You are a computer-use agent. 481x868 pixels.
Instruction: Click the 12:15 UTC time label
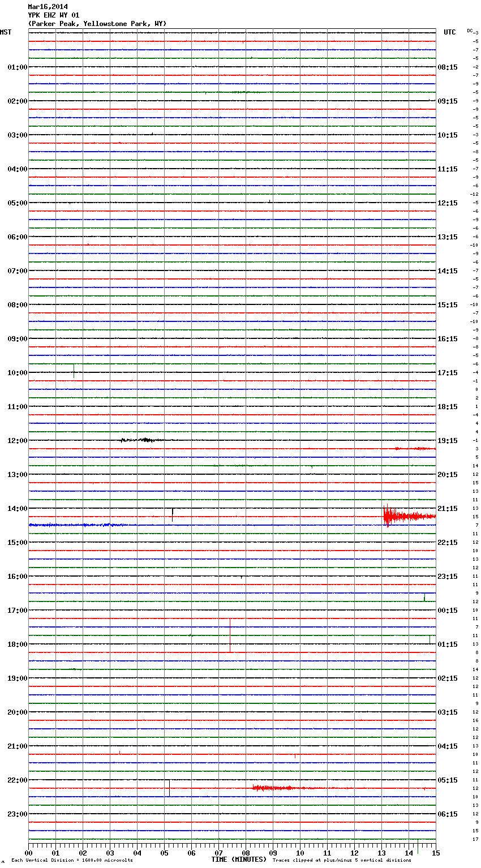click(x=448, y=203)
